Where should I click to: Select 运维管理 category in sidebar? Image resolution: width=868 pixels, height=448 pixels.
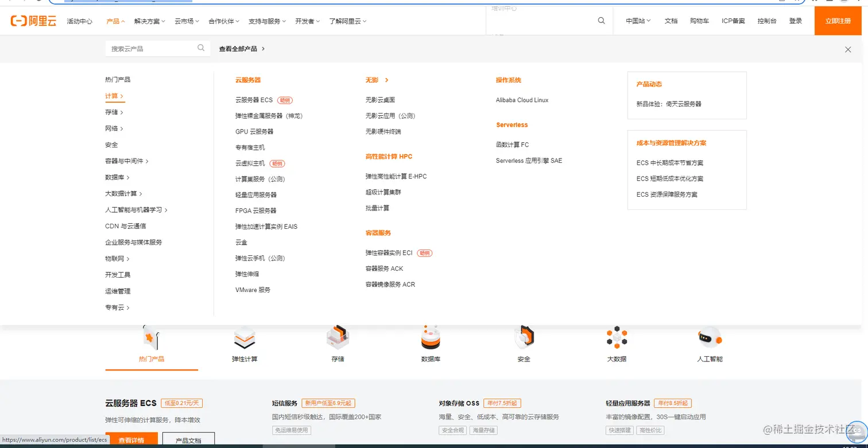coord(118,291)
